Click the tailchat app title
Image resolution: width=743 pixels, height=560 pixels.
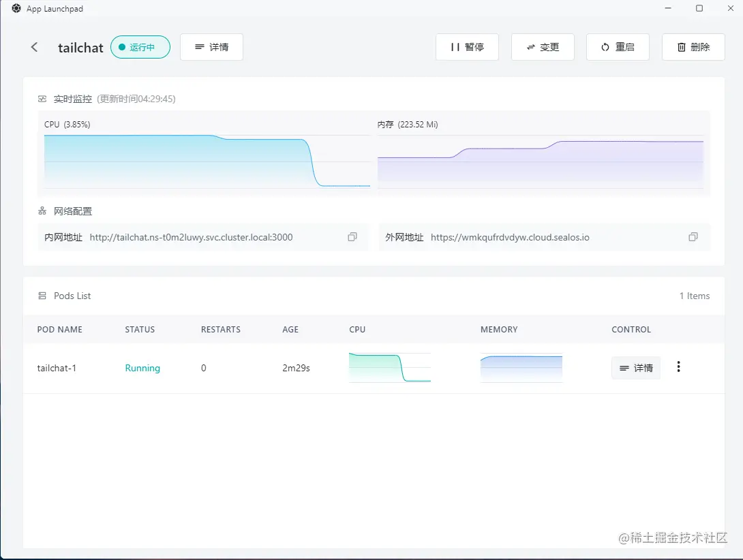coord(80,48)
